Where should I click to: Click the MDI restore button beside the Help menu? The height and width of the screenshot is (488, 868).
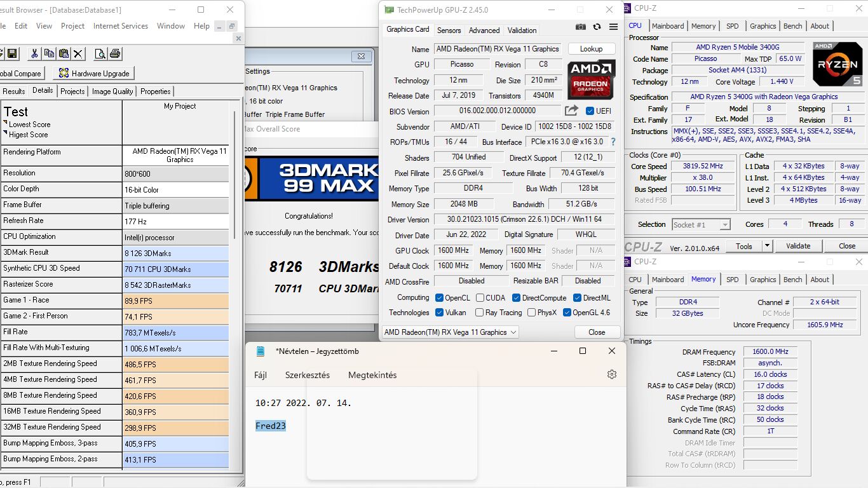[x=232, y=26]
